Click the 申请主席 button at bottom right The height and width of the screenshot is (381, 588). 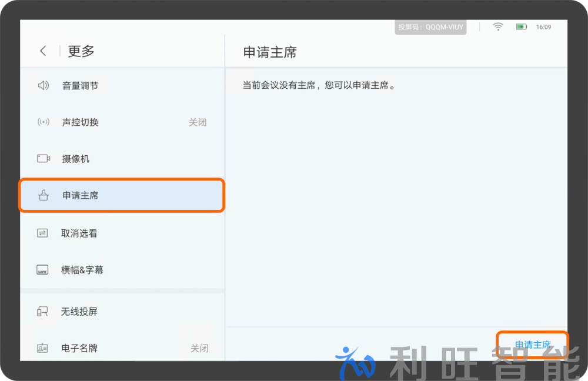coord(533,345)
